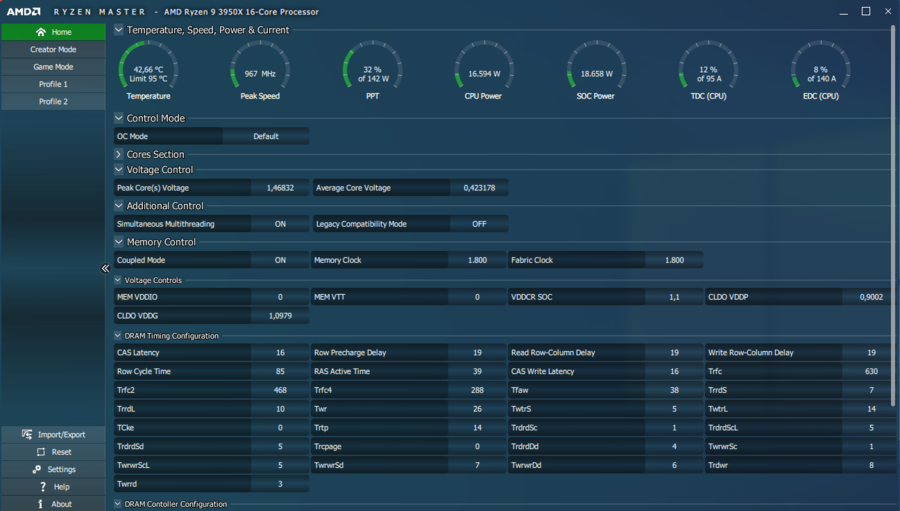Click the Trfc4 value 288
900x511 pixels.
(x=477, y=390)
